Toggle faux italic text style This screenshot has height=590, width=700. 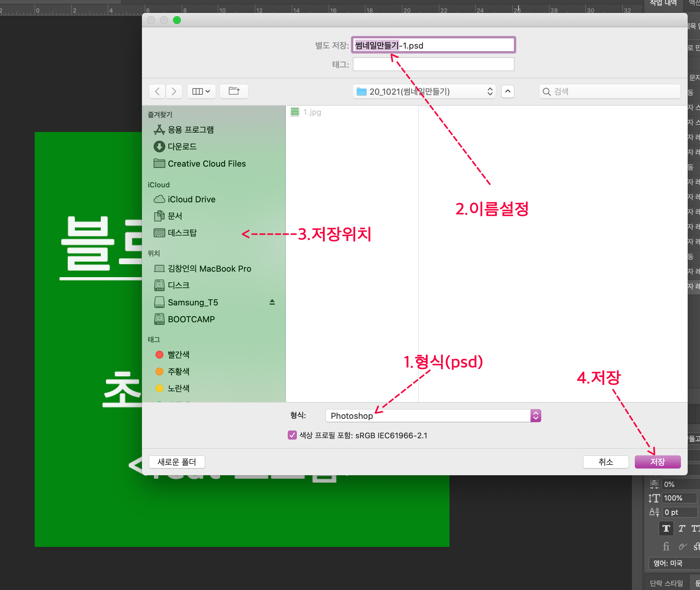point(682,528)
